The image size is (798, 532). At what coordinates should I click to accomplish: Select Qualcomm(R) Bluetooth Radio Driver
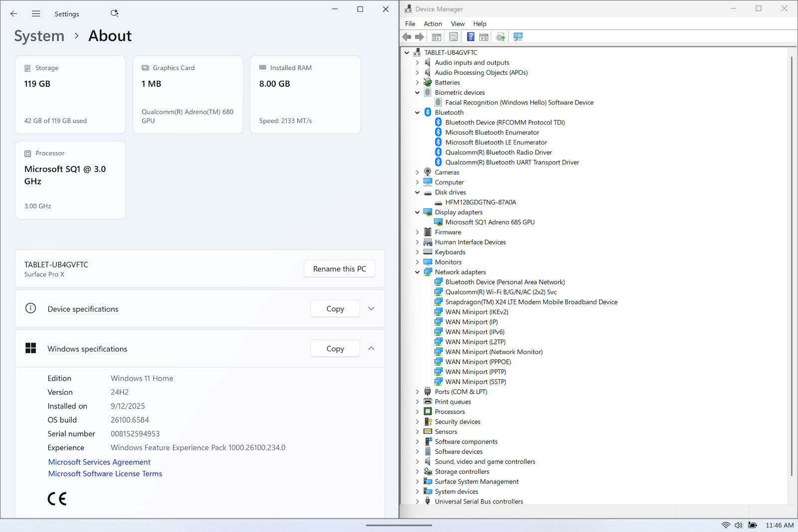[499, 152]
